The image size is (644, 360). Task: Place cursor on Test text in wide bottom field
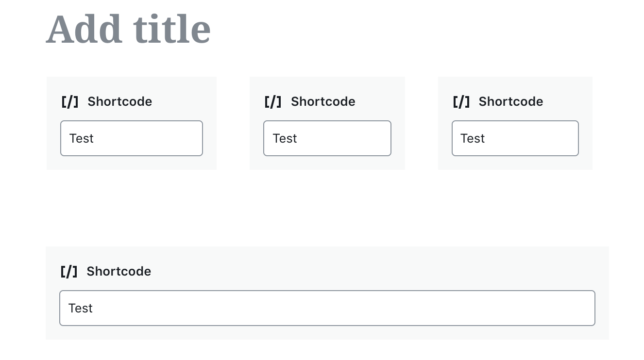tap(80, 308)
